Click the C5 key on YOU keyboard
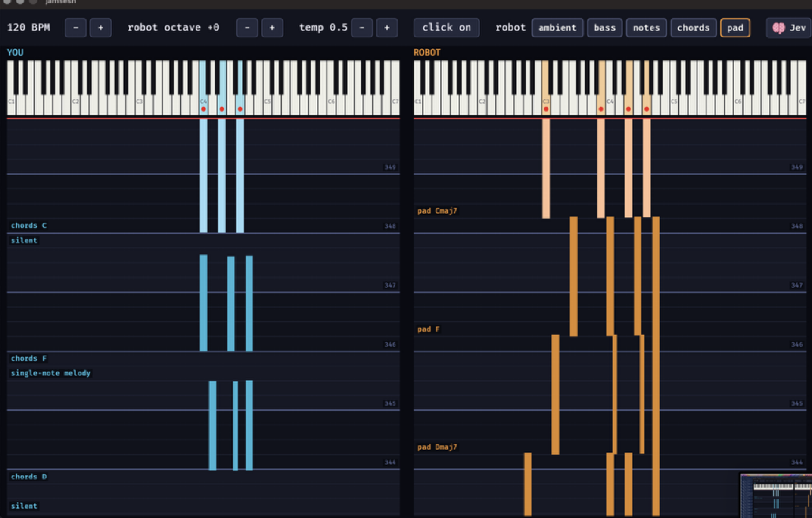This screenshot has width=812, height=518. tap(268, 103)
